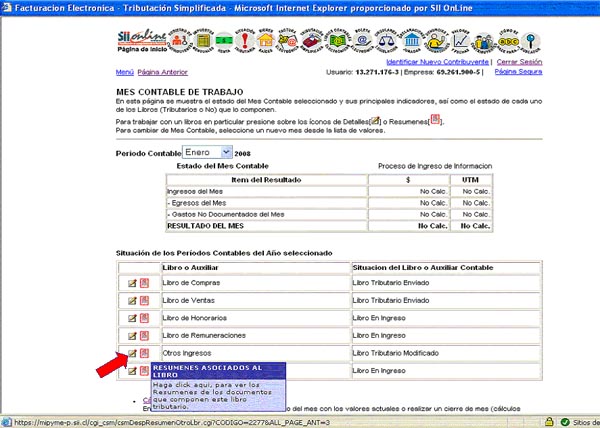Viewport: 600px width, 428px height.
Task: Click 'Item del Resultado' column header
Action: pyautogui.click(x=266, y=180)
